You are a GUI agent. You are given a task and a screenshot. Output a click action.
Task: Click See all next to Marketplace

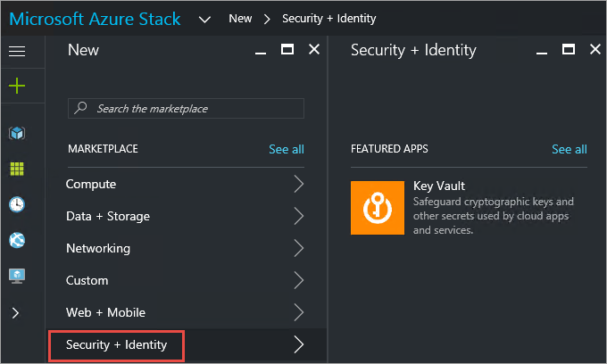pos(286,149)
